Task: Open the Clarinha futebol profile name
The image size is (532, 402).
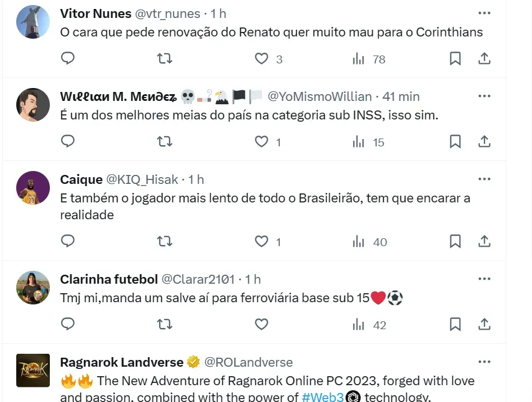Action: pyautogui.click(x=109, y=279)
